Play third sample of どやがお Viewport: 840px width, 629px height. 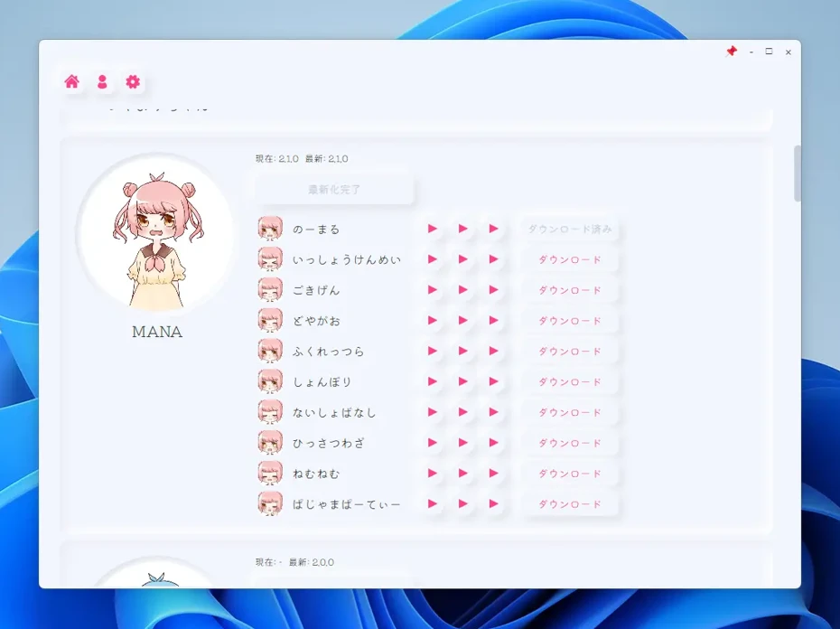tap(493, 321)
